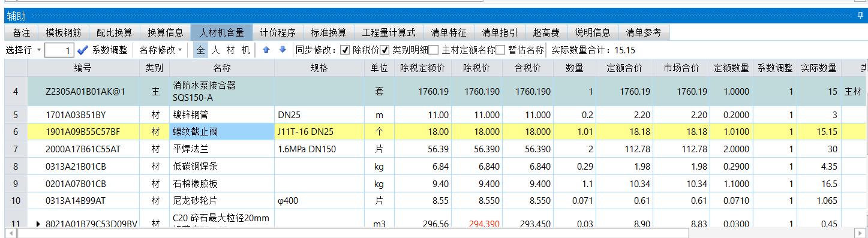This screenshot has width=868, height=238.
Task: Switch to the 模板钢筋 tab
Action: point(64,32)
